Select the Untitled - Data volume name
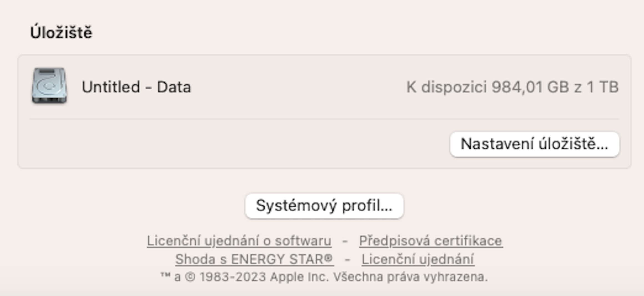Screen dimensions: 644x296 (x=136, y=87)
